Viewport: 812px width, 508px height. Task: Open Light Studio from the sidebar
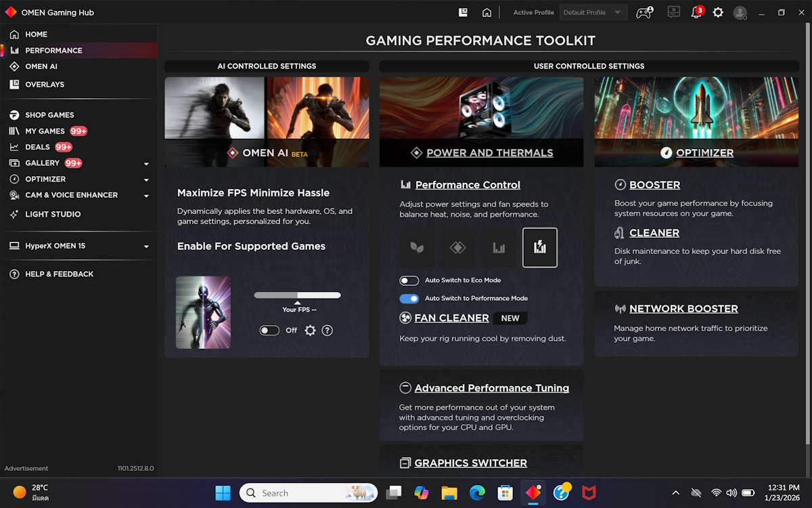coord(53,214)
